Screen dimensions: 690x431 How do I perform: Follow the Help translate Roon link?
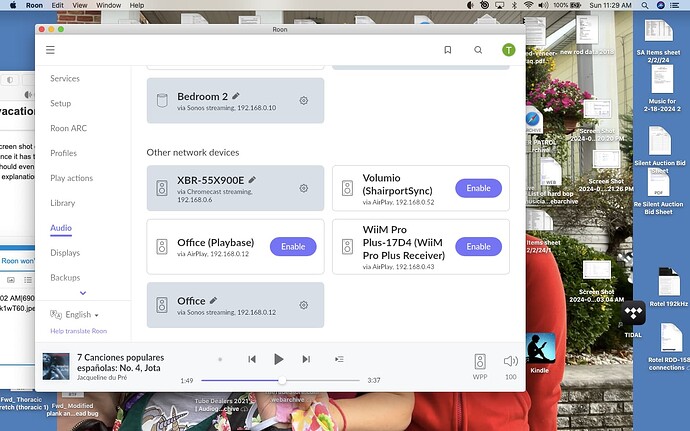(x=78, y=331)
